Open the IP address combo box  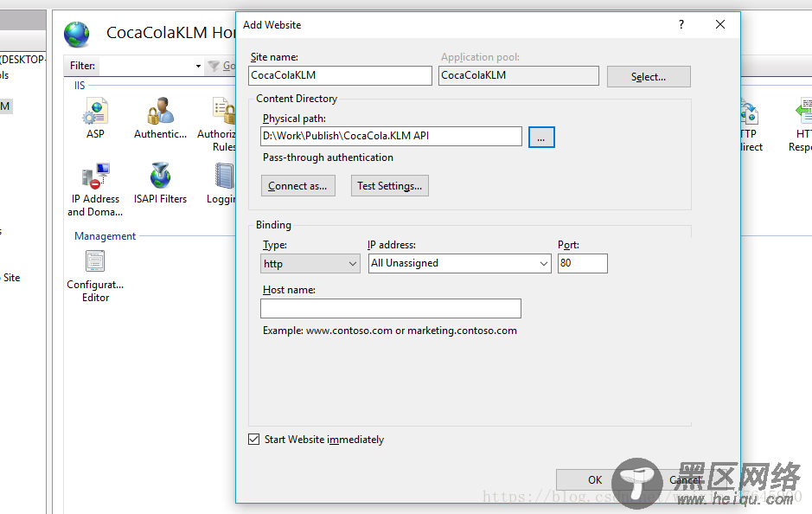point(460,263)
